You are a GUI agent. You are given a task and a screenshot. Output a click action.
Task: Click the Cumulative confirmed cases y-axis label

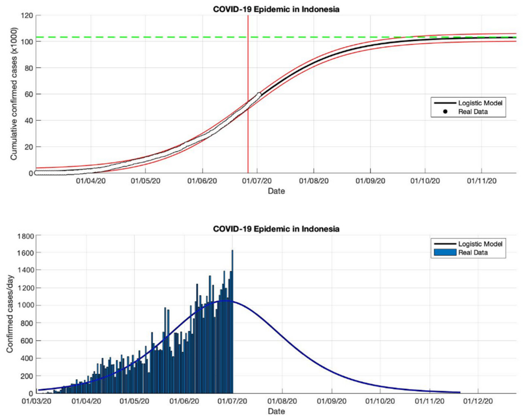click(x=14, y=94)
